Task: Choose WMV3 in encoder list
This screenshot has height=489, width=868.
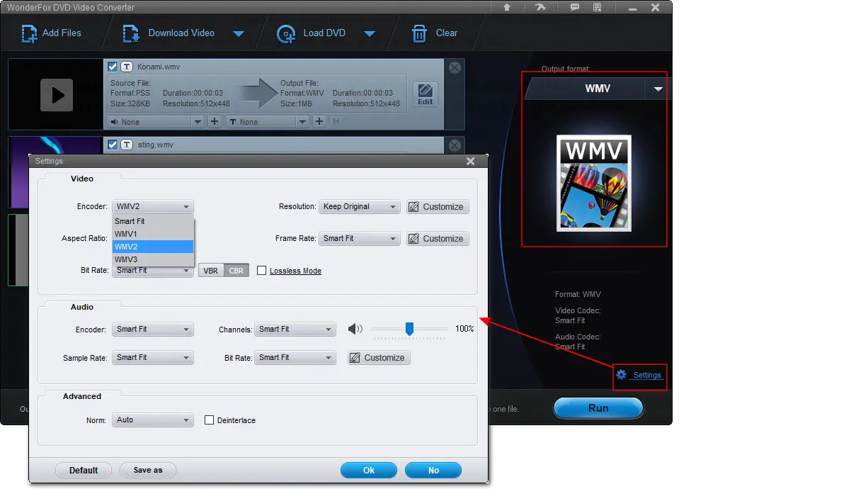Action: [153, 259]
